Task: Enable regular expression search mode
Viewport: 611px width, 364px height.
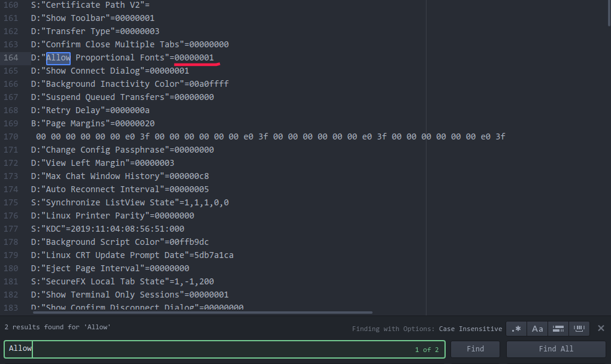Action: (x=516, y=328)
